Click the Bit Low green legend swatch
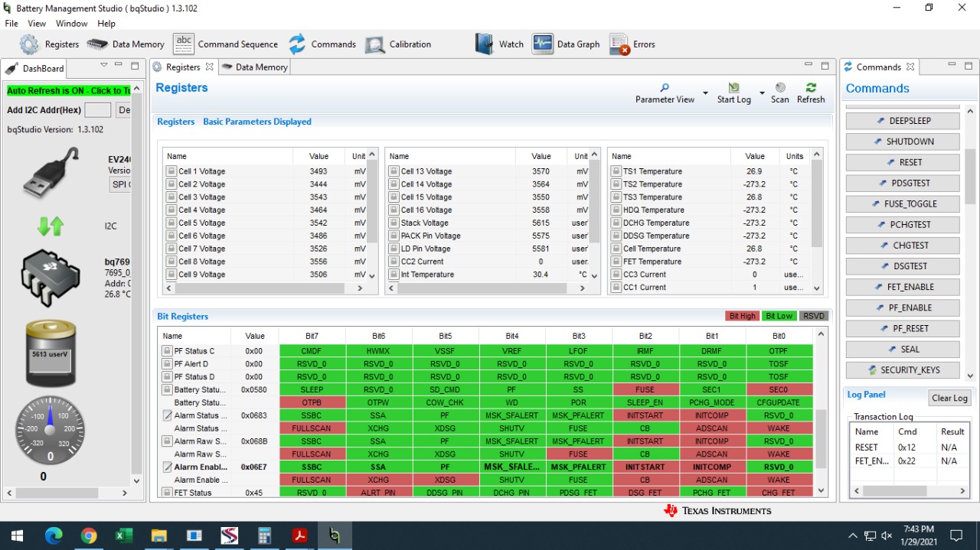Image resolution: width=980 pixels, height=550 pixels. coord(779,316)
